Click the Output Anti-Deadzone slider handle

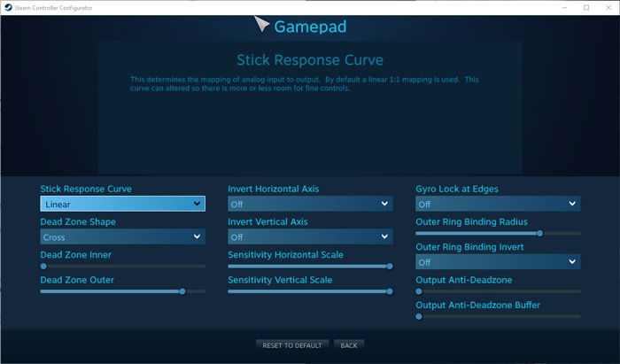(x=419, y=291)
